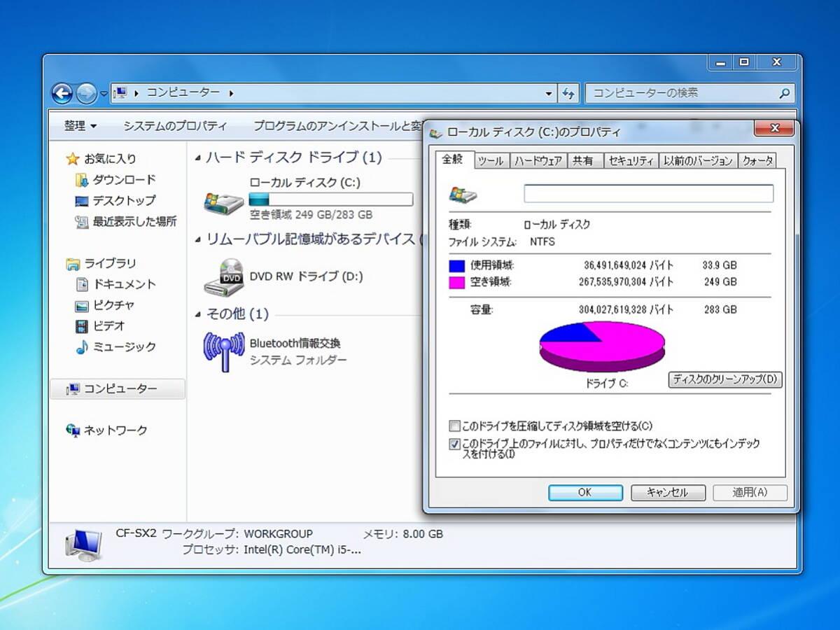Click the Forward navigation arrow button

pyautogui.click(x=86, y=92)
